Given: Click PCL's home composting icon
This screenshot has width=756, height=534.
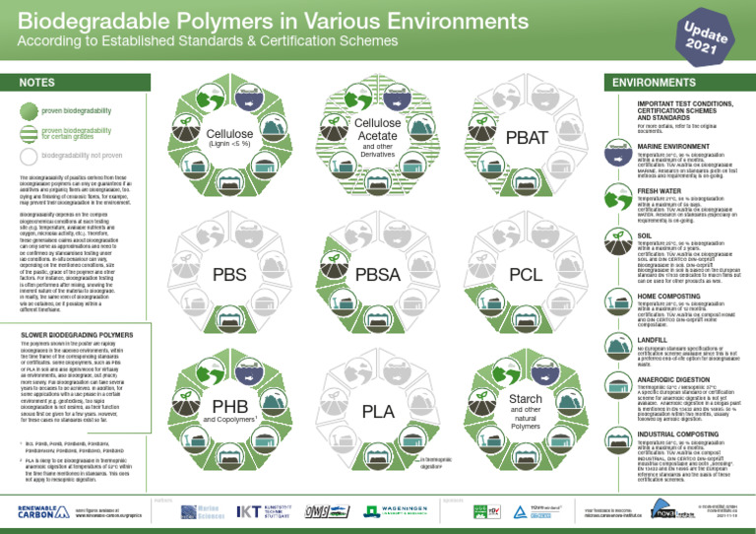Looking at the screenshot, I should (x=491, y=301).
